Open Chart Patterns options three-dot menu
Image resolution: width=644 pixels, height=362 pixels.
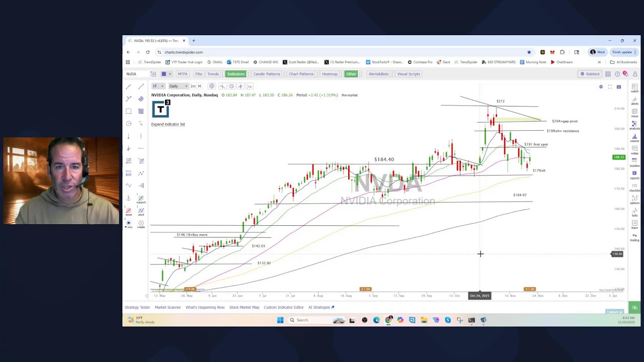pos(316,74)
